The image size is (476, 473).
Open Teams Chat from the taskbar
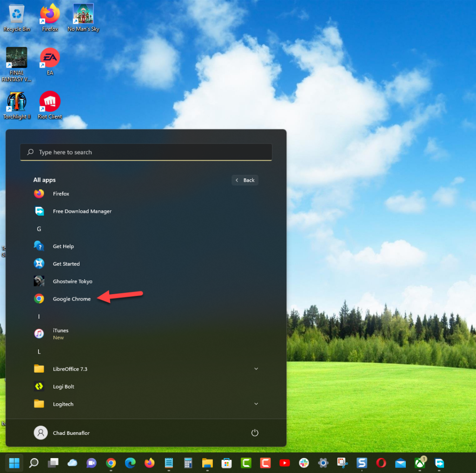(92, 463)
